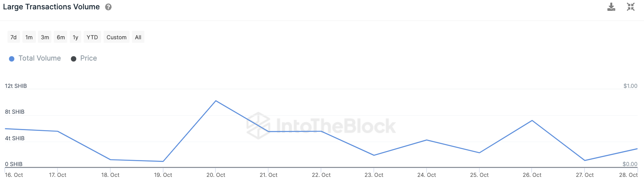Select the 7d time range
This screenshot has height=181, width=644.
[x=13, y=37]
